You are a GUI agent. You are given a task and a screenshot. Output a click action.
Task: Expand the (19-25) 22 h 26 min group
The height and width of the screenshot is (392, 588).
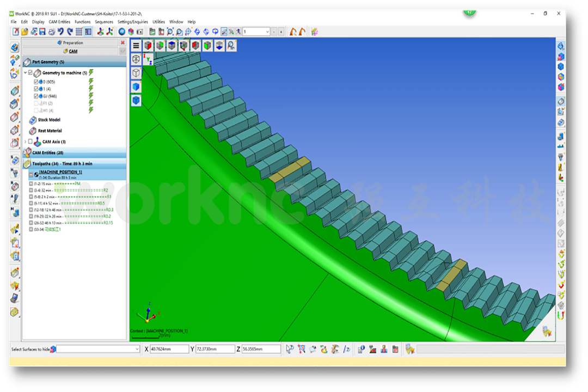click(x=31, y=217)
